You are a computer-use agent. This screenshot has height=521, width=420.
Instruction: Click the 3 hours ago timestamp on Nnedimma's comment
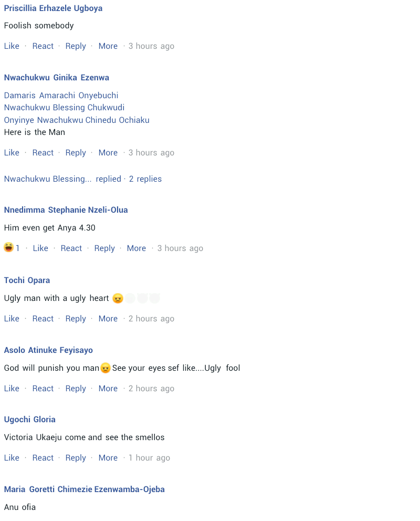[x=180, y=248]
